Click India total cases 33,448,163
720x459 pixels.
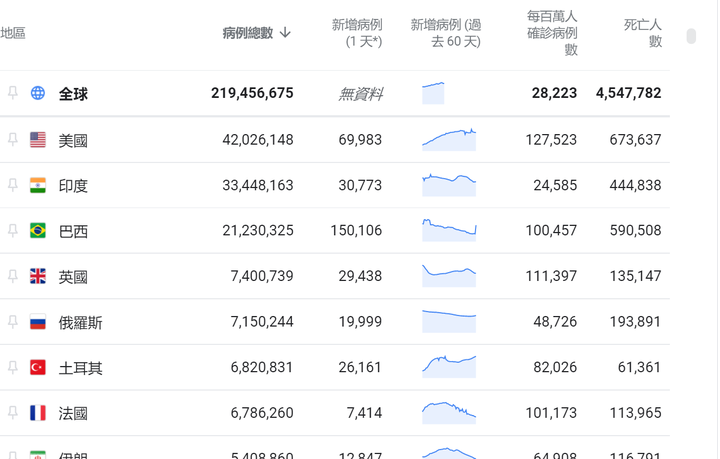point(258,185)
